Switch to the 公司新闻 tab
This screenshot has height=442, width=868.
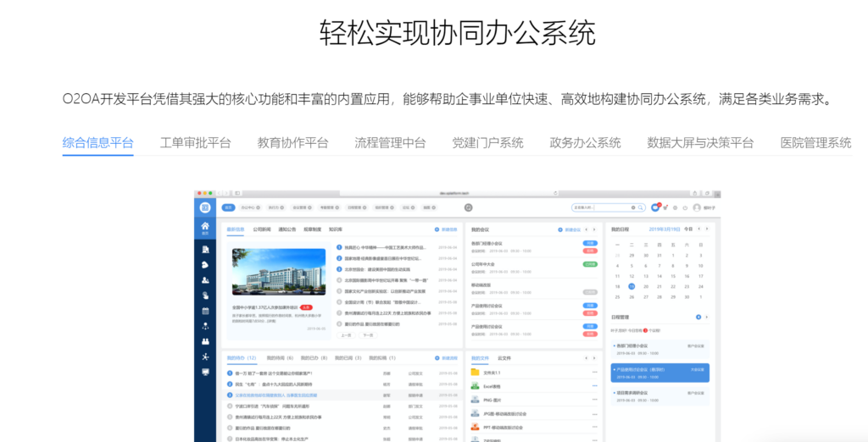pyautogui.click(x=262, y=229)
